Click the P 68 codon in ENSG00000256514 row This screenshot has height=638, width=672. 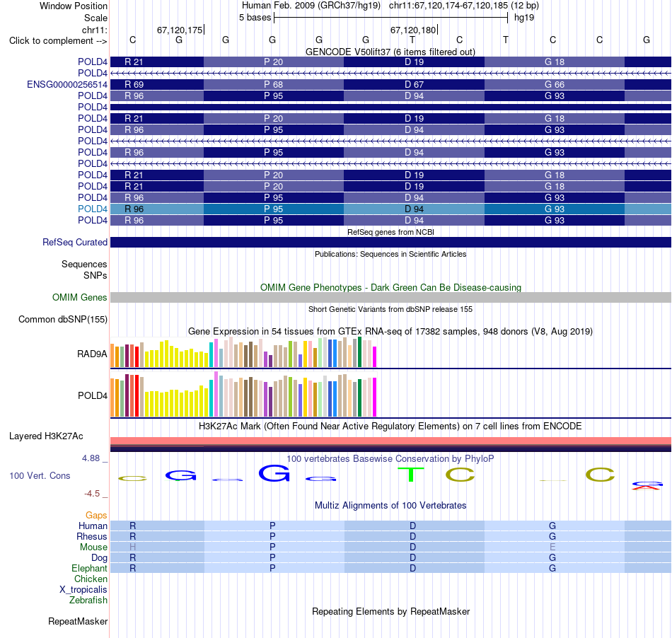[274, 85]
